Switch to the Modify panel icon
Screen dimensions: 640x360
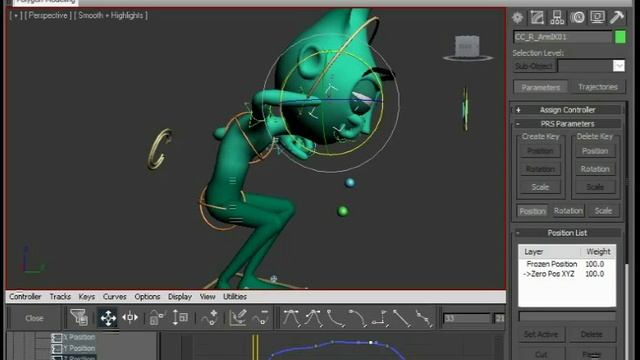point(537,18)
